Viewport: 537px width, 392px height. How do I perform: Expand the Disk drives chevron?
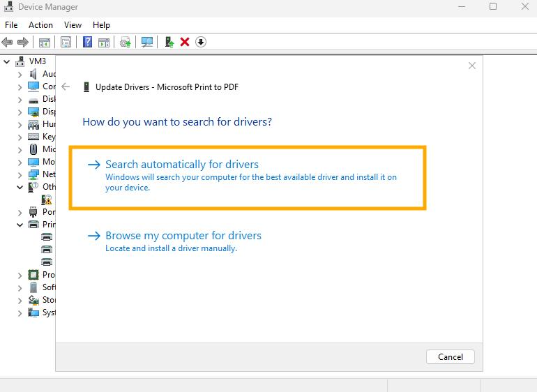(x=20, y=100)
